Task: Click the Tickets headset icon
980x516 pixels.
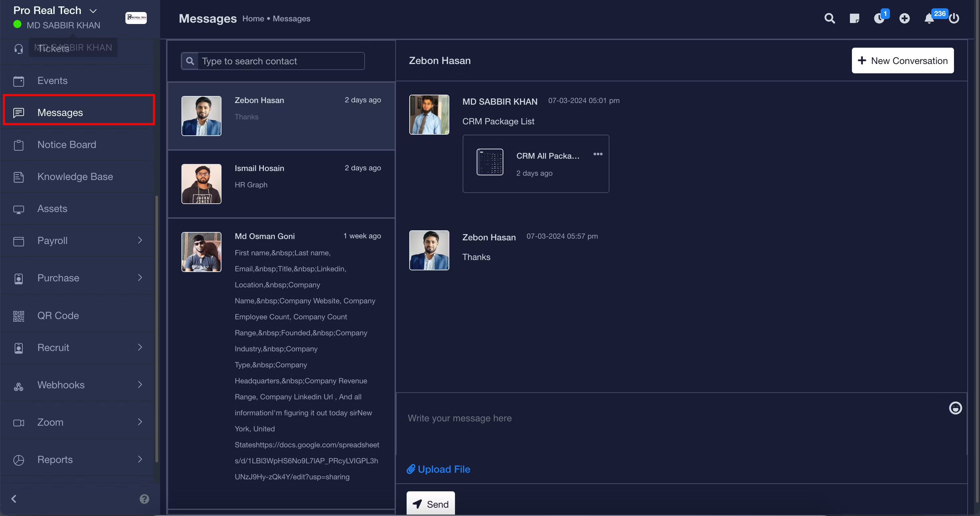Action: click(x=19, y=49)
